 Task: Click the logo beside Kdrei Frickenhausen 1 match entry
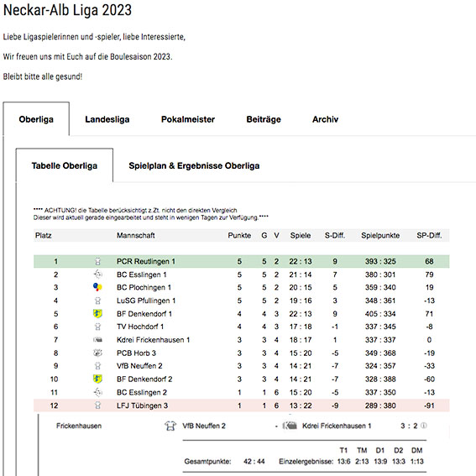290,426
